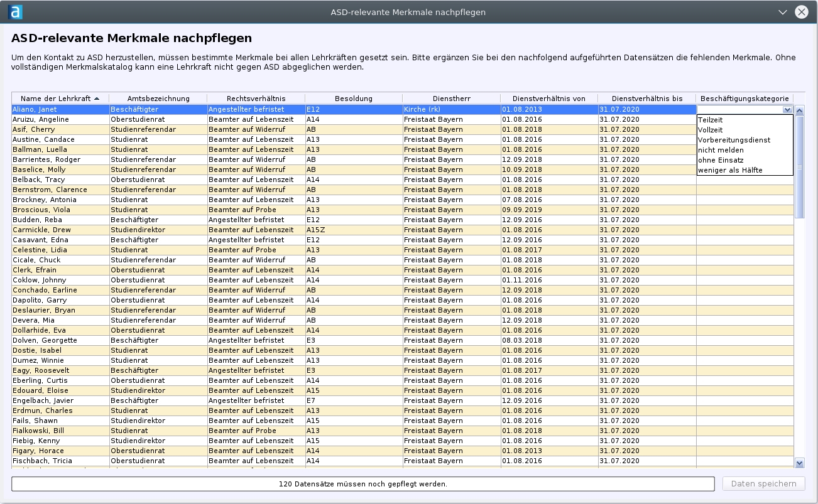This screenshot has width=818, height=504.
Task: Click the vertical scrollbar thumb
Action: [800, 167]
